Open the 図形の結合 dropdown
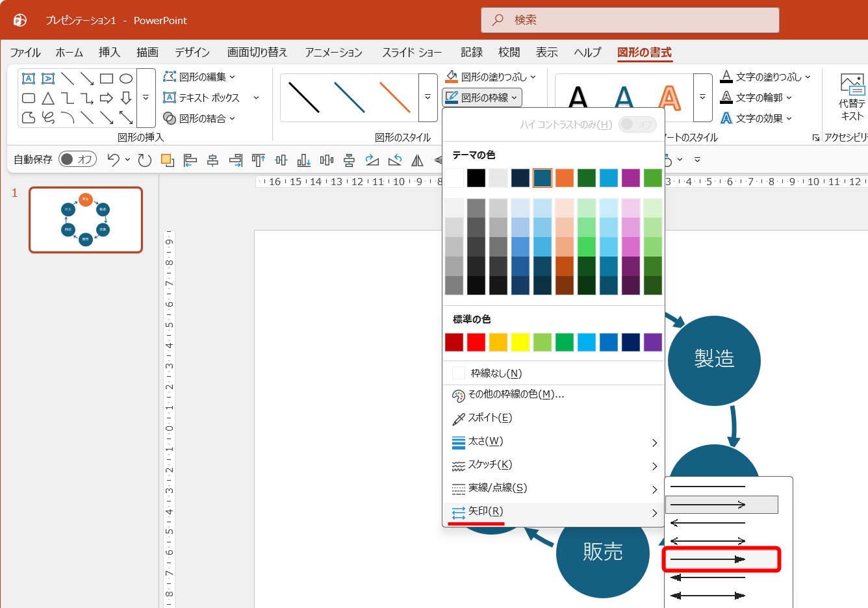The height and width of the screenshot is (608, 868). [199, 118]
